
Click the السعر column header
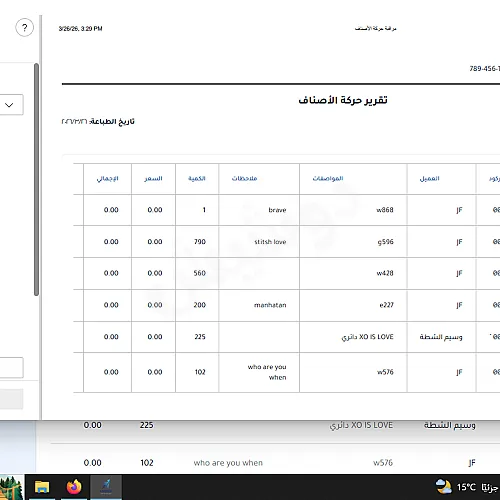pyautogui.click(x=153, y=179)
